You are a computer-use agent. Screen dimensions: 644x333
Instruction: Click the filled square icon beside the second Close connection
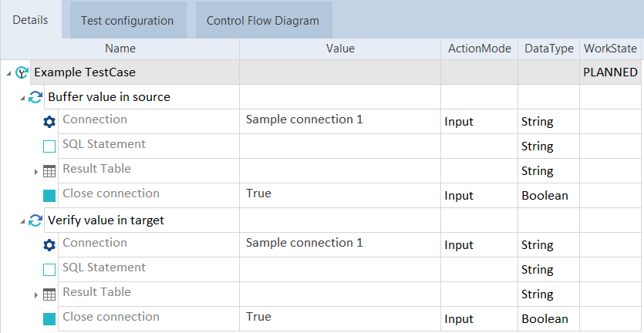click(49, 319)
